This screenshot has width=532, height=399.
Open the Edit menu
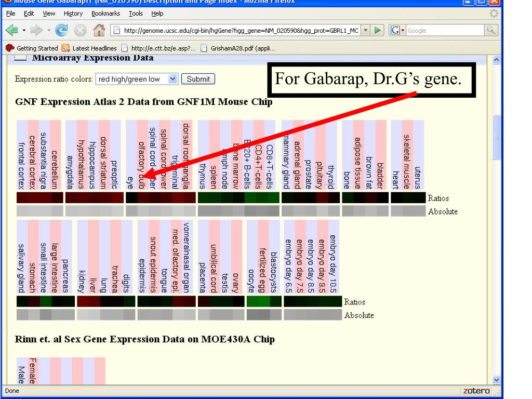coord(29,14)
